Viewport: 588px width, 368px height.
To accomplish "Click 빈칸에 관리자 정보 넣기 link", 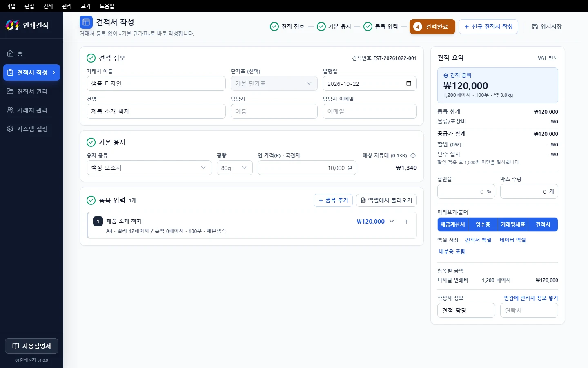I will 531,298.
